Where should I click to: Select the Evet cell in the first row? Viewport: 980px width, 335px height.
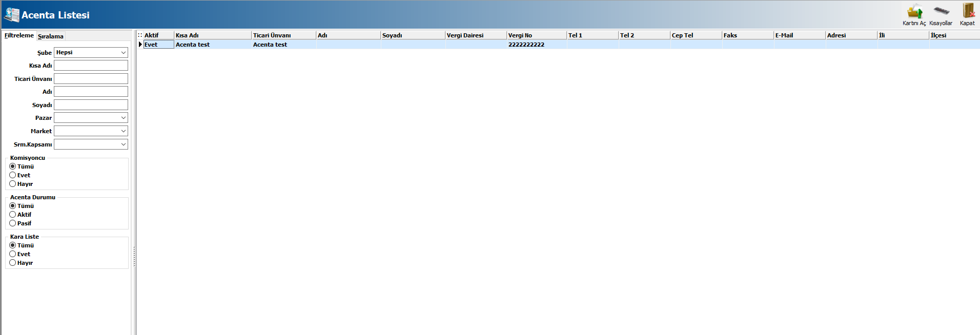pyautogui.click(x=158, y=45)
